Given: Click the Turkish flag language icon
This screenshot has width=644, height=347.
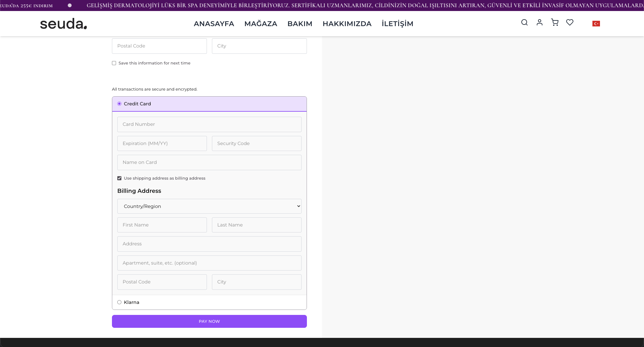Looking at the screenshot, I should 597,24.
